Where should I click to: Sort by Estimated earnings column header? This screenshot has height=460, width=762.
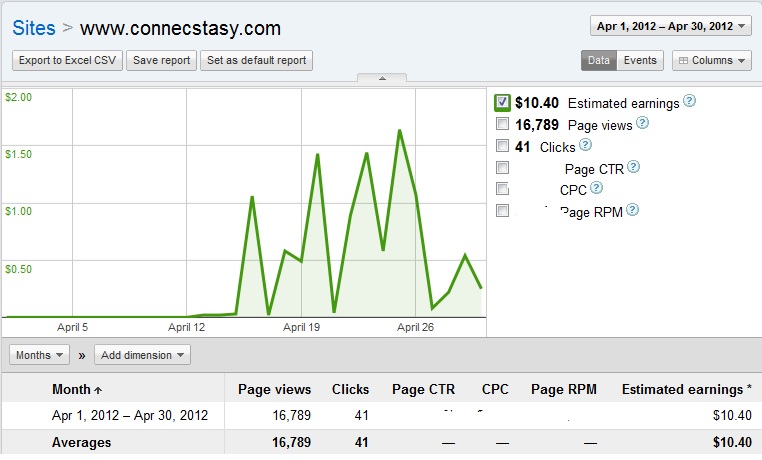point(687,390)
